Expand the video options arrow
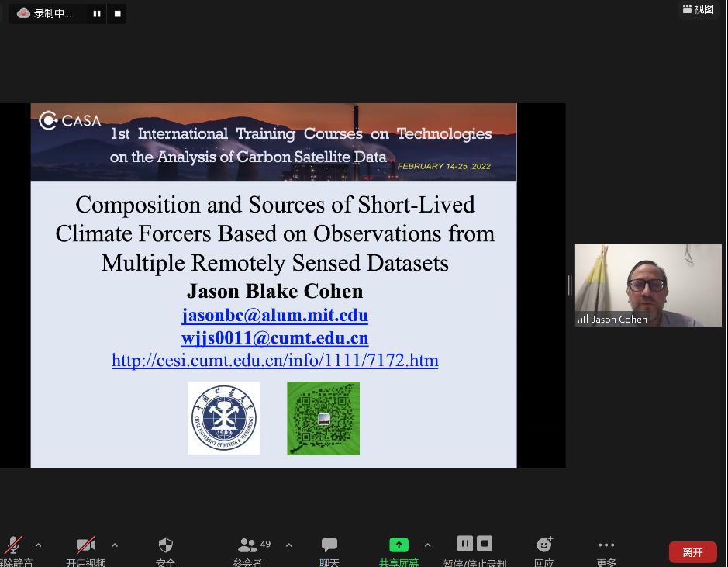Image resolution: width=728 pixels, height=567 pixels. pos(115,545)
